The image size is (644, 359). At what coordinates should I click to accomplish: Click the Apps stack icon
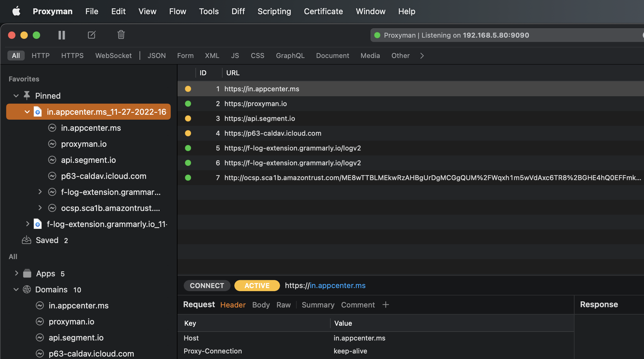click(27, 273)
